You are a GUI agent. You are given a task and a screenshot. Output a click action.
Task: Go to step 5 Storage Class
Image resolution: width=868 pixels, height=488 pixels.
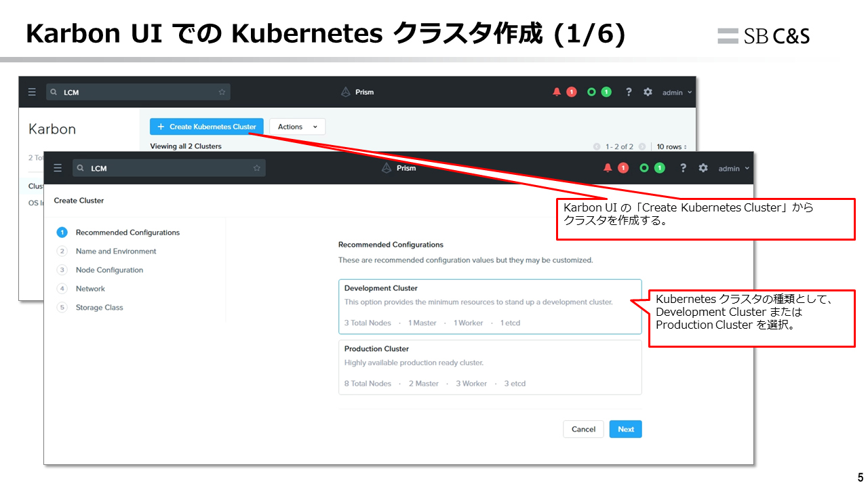point(90,307)
